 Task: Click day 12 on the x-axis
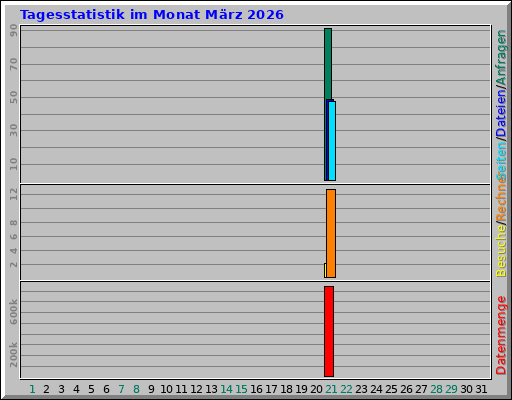(196, 389)
